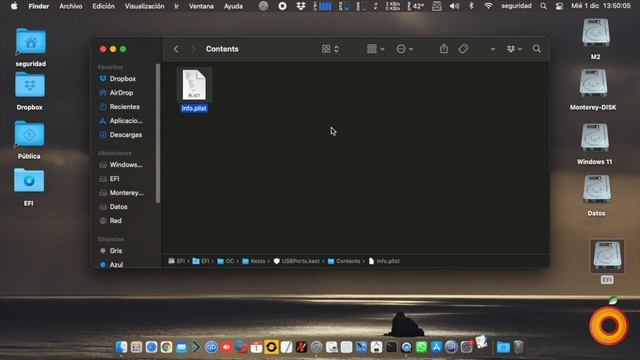Open Finder from the Dock
Viewport: 640px width, 360px height.
coord(121,347)
